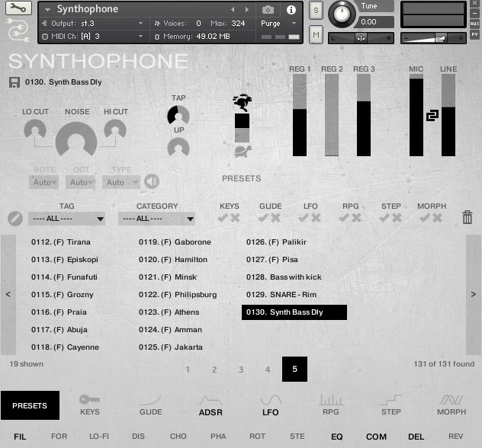Open the TAG filter dropdown
The image size is (482, 448).
pos(66,219)
